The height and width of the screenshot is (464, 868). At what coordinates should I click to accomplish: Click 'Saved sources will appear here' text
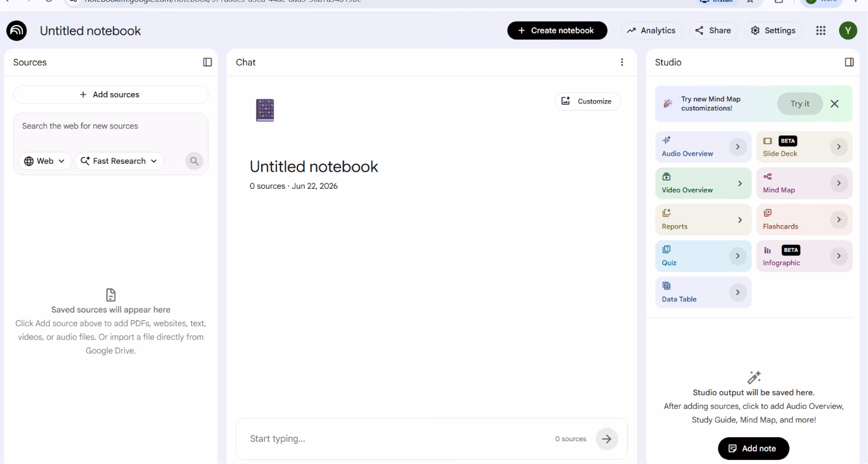point(111,310)
